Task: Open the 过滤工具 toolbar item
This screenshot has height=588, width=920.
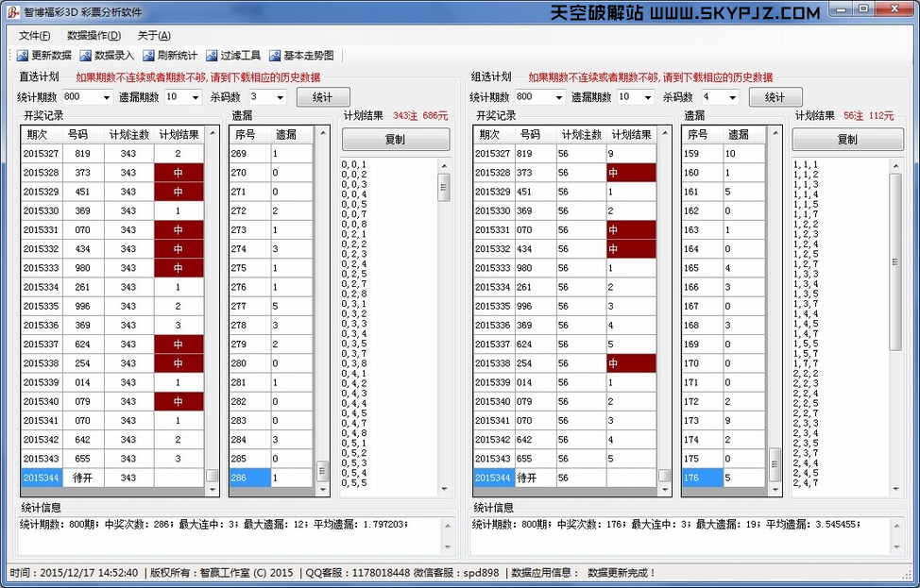Action: tap(213, 56)
